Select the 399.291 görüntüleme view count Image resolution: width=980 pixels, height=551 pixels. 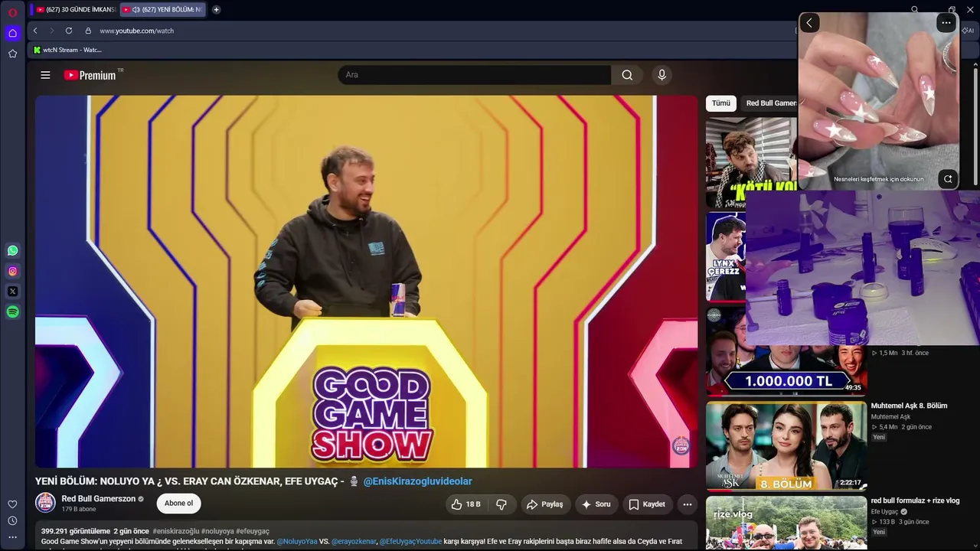pyautogui.click(x=76, y=531)
